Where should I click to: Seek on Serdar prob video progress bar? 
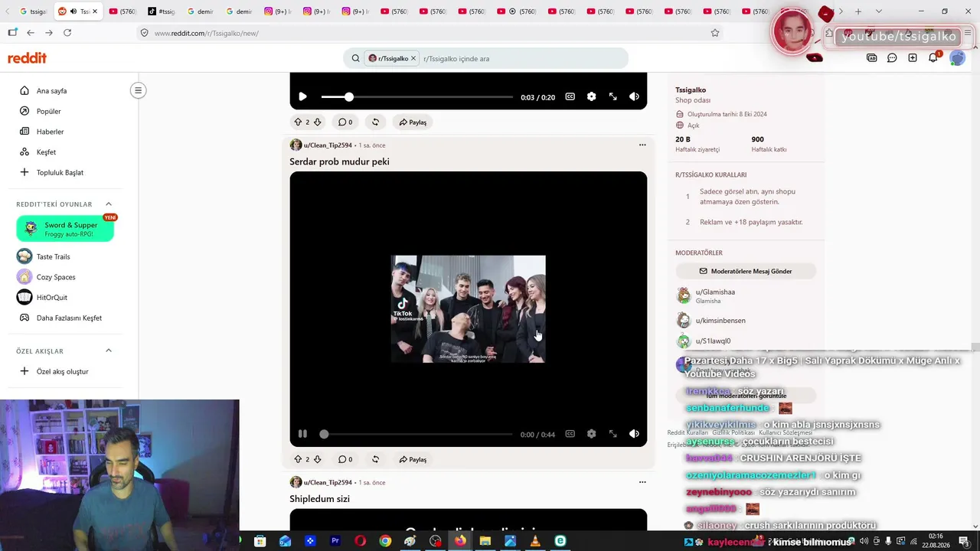[x=417, y=434]
